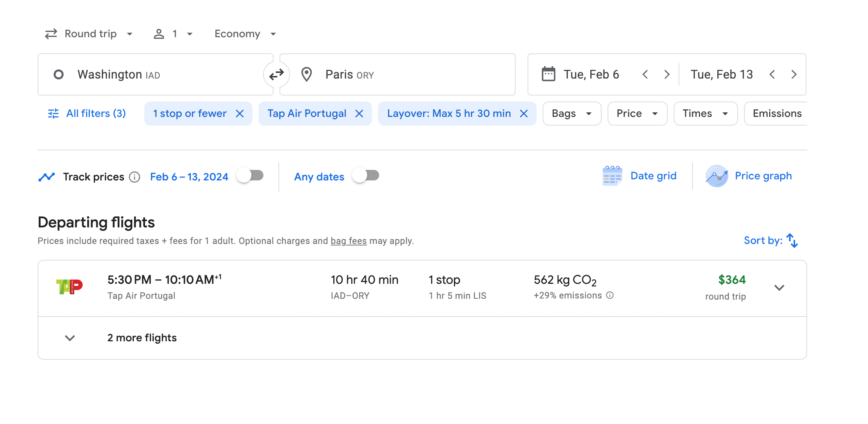Open the Bags filter menu
The width and height of the screenshot is (868, 424).
572,114
